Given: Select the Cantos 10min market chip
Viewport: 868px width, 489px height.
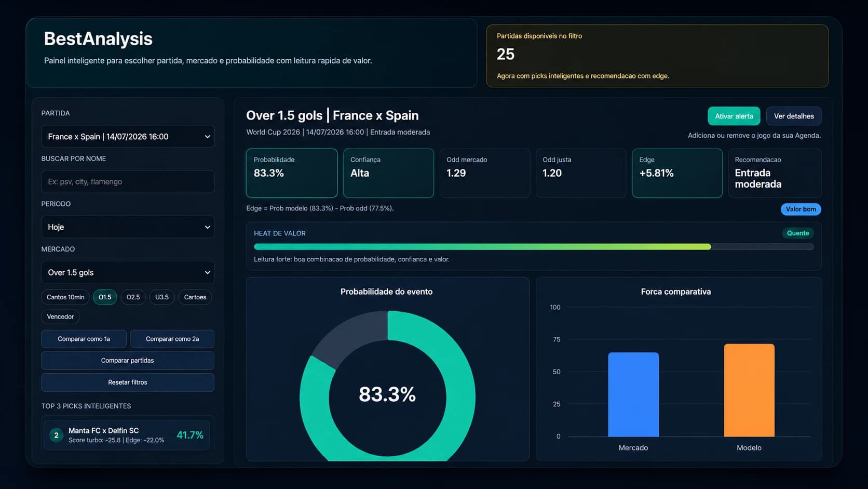Looking at the screenshot, I should (65, 297).
